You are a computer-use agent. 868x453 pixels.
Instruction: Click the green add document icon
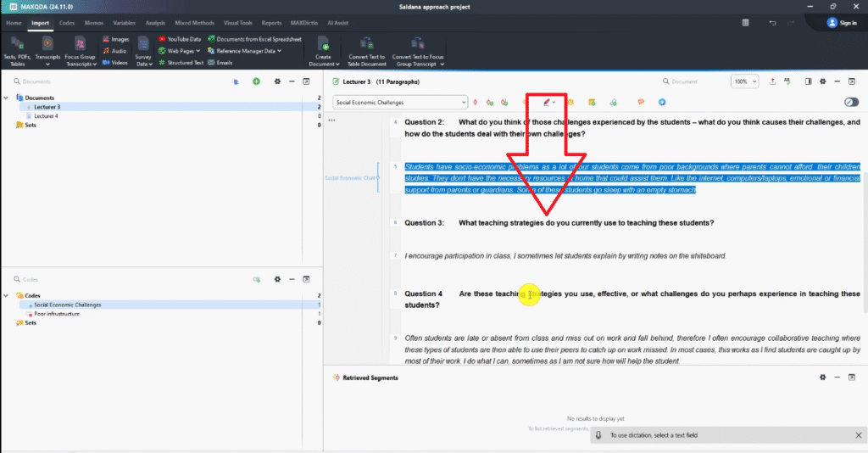(256, 81)
